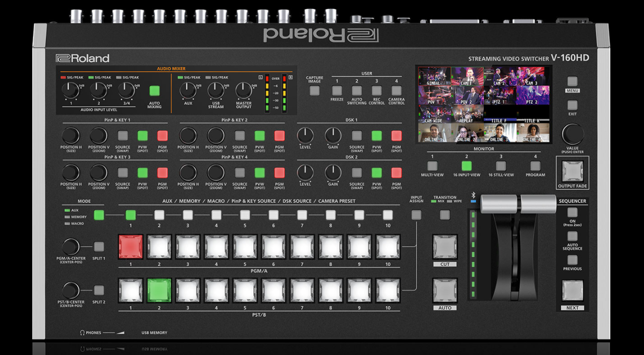Select AUX/MEMORY row button 10
This screenshot has height=355, width=644.
tap(388, 215)
